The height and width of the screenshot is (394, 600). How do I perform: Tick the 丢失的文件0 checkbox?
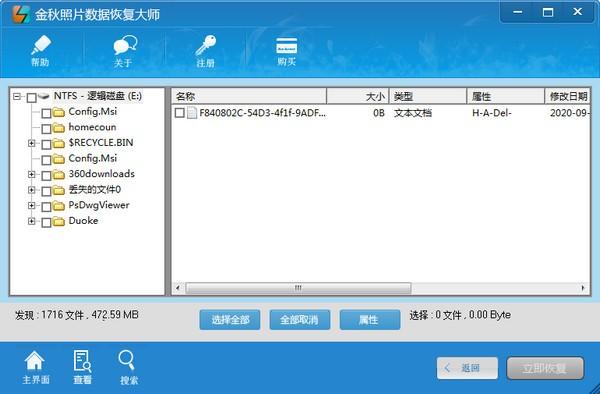(x=46, y=191)
